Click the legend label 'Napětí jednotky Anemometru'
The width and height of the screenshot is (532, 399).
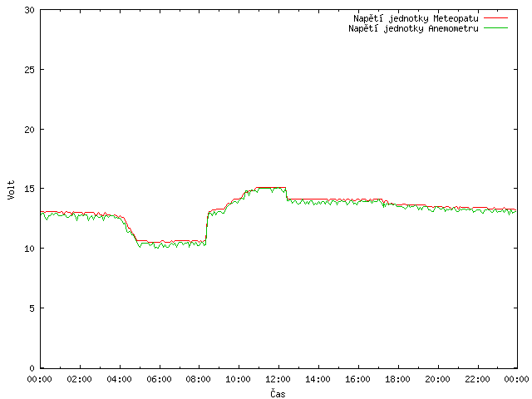click(x=413, y=28)
